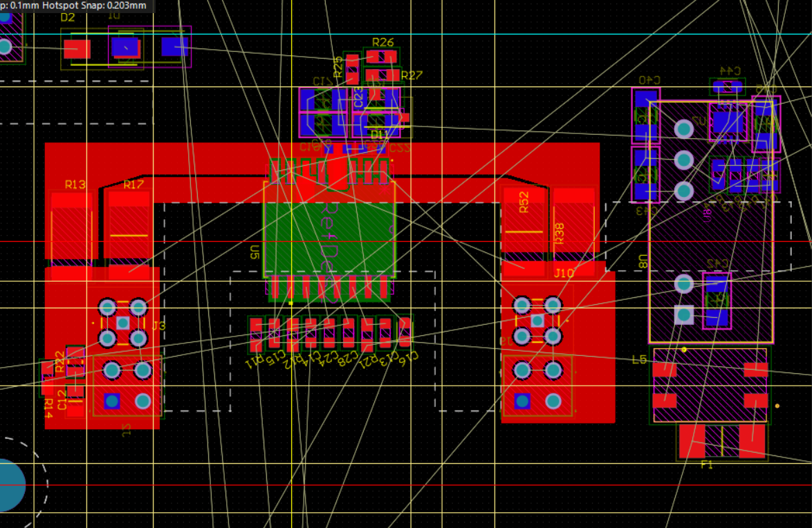Click capacitor C42 inside U8 outline

(717, 300)
